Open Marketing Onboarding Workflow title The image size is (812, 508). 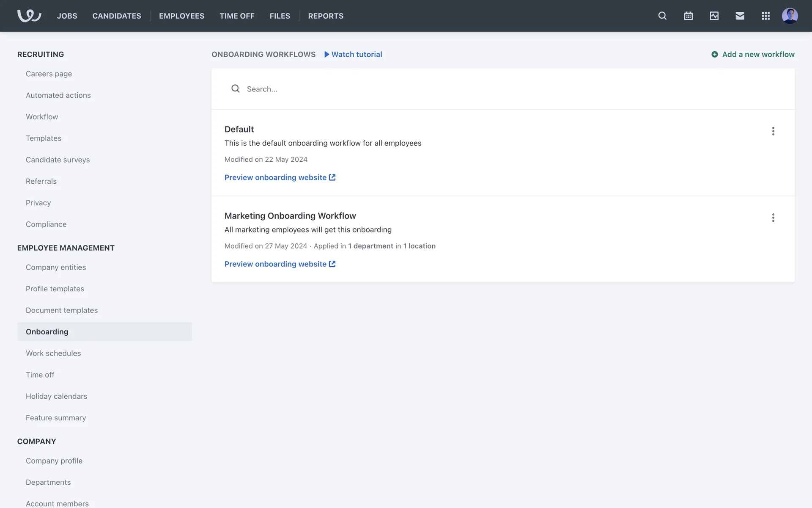pyautogui.click(x=290, y=216)
